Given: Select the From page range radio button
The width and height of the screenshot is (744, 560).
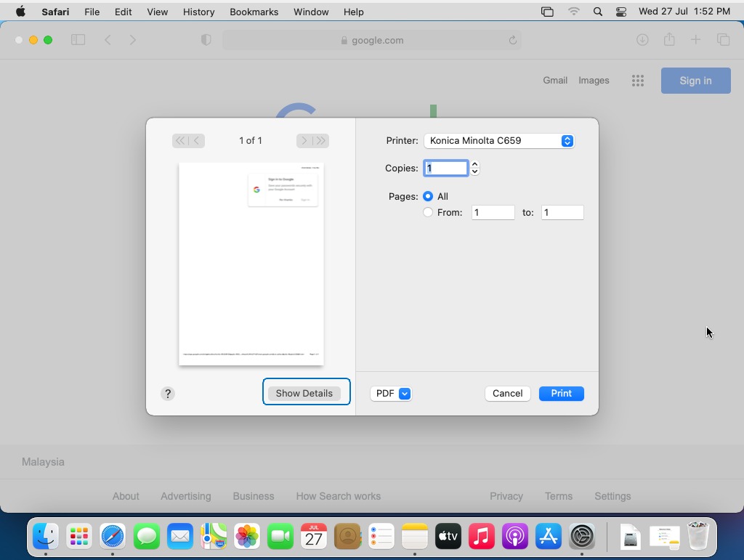Looking at the screenshot, I should click(x=428, y=212).
